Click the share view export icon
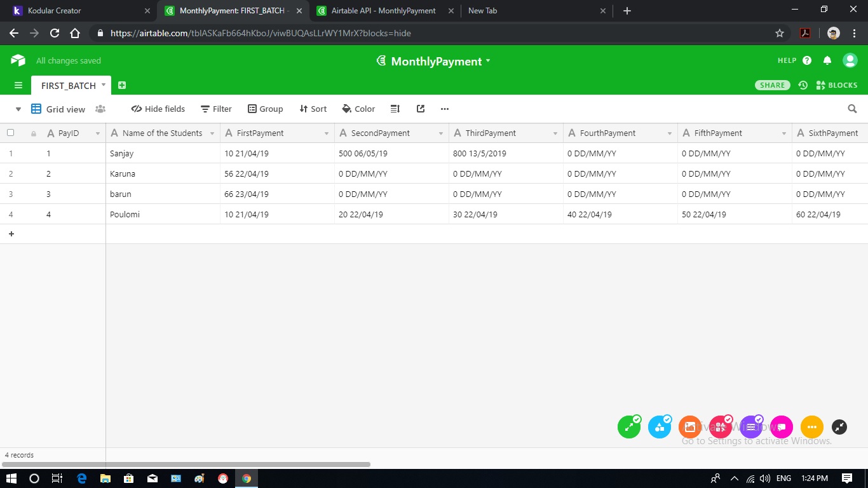 click(x=420, y=109)
